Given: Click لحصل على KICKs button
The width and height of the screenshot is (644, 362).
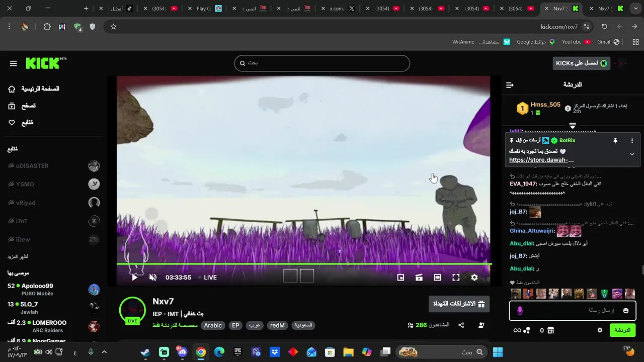Looking at the screenshot, I should 582,63.
